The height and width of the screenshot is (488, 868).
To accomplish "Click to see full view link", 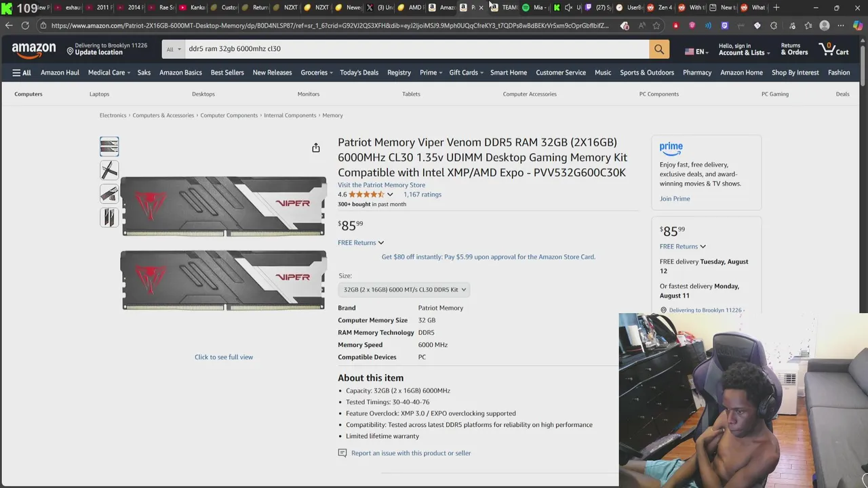I will coord(224,357).
